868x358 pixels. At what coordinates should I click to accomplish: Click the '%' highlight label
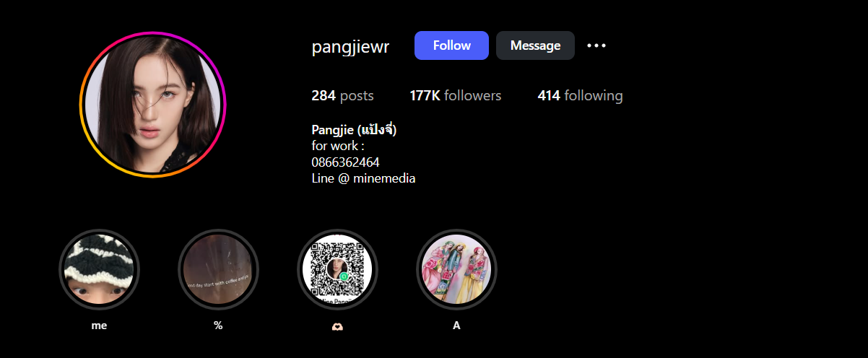(x=218, y=326)
